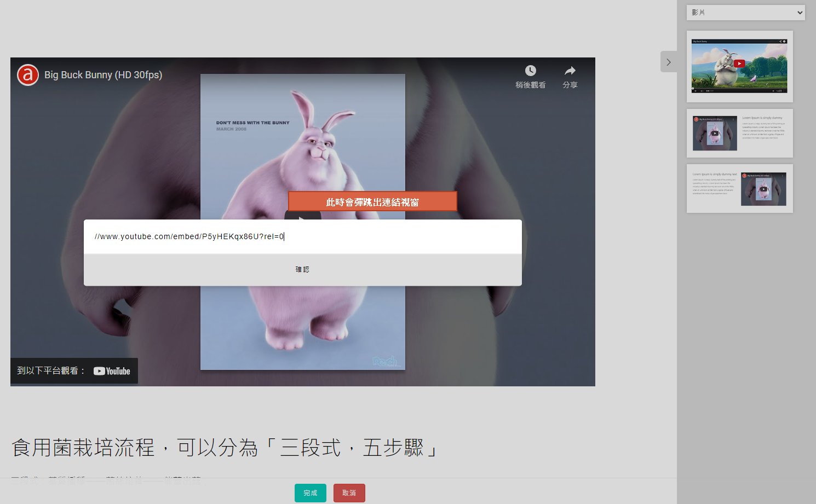The width and height of the screenshot is (816, 504).
Task: Click the orange 此時會彈跳出連結視窗 label
Action: point(372,202)
